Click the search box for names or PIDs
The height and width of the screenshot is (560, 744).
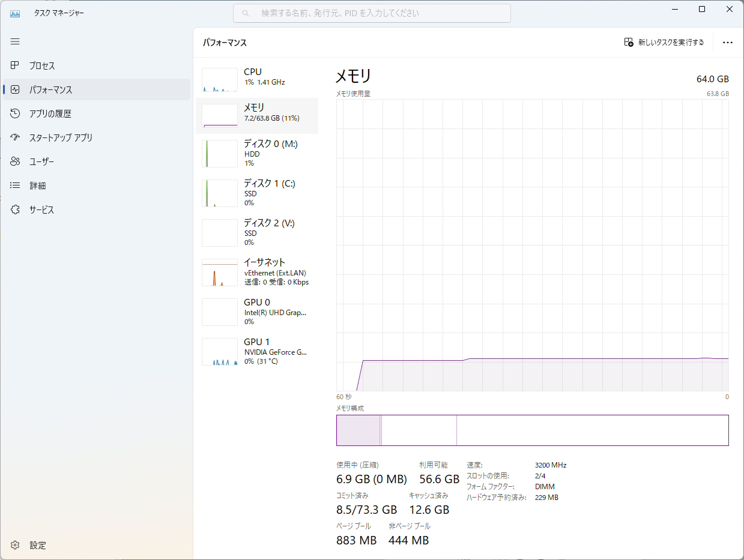[x=372, y=13]
